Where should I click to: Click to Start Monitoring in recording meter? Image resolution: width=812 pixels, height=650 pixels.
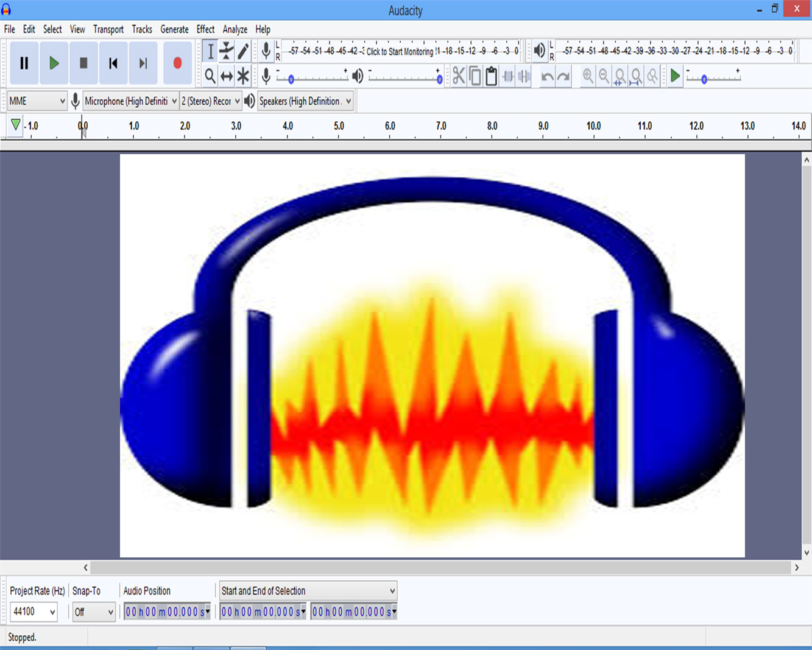[400, 51]
